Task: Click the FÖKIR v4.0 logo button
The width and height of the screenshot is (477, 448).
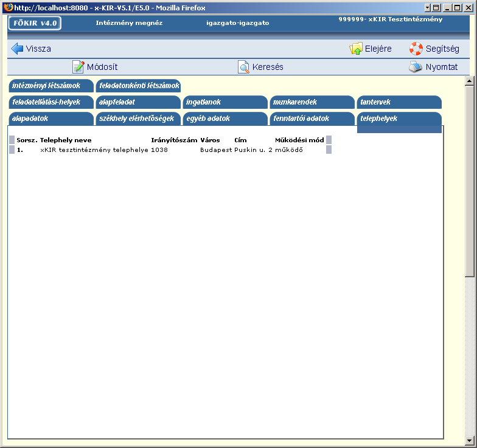Action: pos(35,23)
